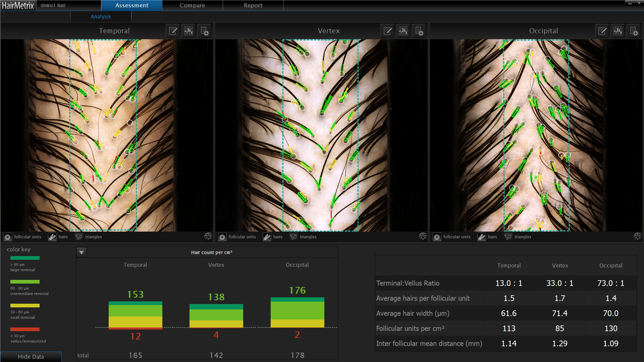Expand the Hair count per cm² dropdown
This screenshot has height=362, width=644.
pyautogui.click(x=82, y=252)
